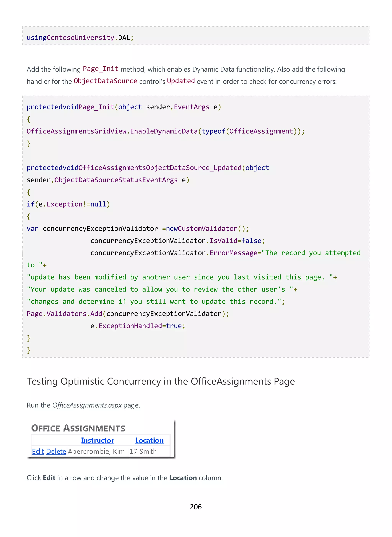Image resolution: width=392 pixels, height=537 pixels.
Task: Click the 'protectedvoidOfficeAssignmentsObjectDataSource_Updated' code line
Action: tap(148, 168)
